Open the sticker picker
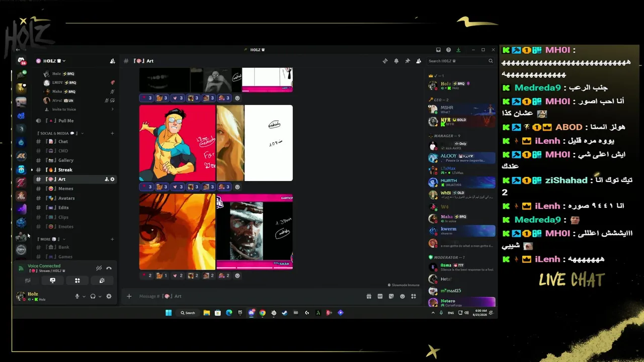The width and height of the screenshot is (644, 362). click(391, 297)
